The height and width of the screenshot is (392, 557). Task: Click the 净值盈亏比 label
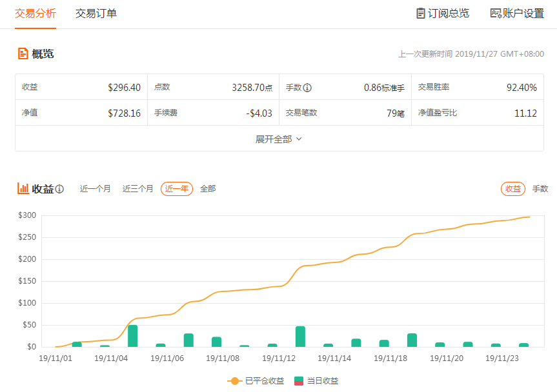point(438,113)
